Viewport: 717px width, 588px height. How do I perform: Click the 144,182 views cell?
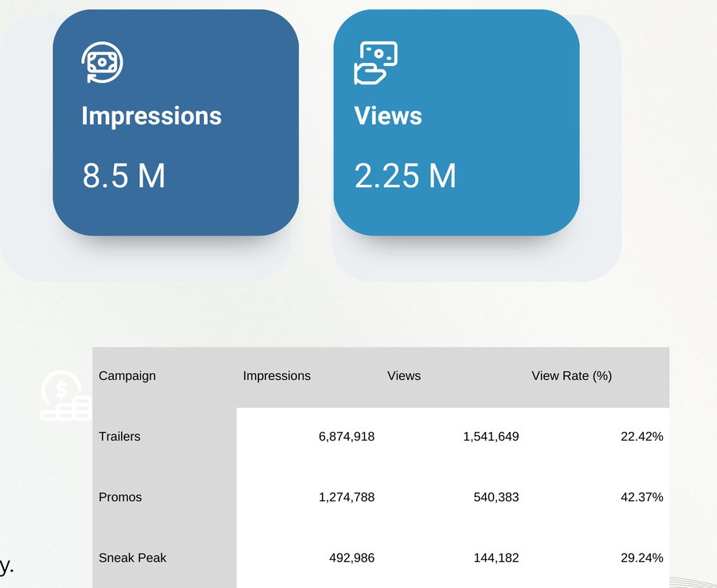coord(496,559)
